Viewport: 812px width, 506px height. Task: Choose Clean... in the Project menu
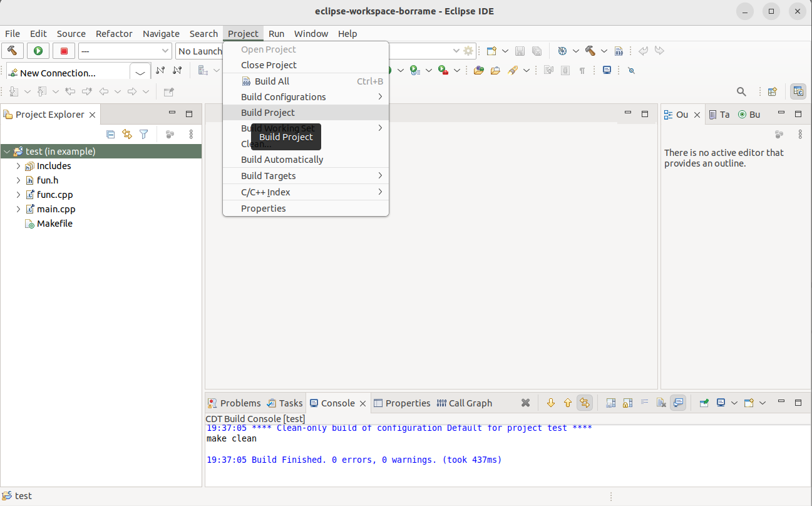[x=244, y=144]
